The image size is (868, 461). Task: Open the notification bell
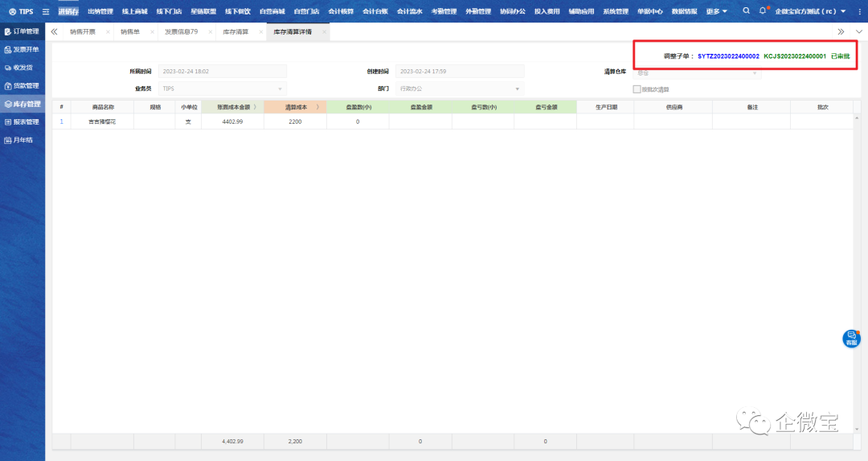click(763, 11)
